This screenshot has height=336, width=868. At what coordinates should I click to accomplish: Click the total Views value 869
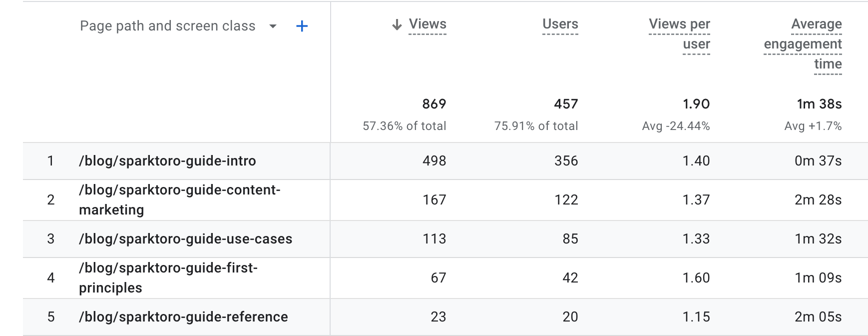[433, 104]
